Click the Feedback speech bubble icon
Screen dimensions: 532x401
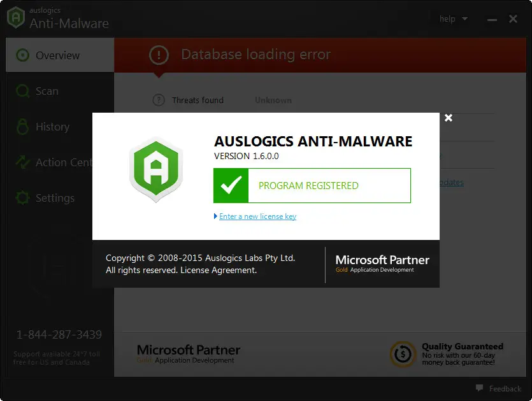pos(480,388)
